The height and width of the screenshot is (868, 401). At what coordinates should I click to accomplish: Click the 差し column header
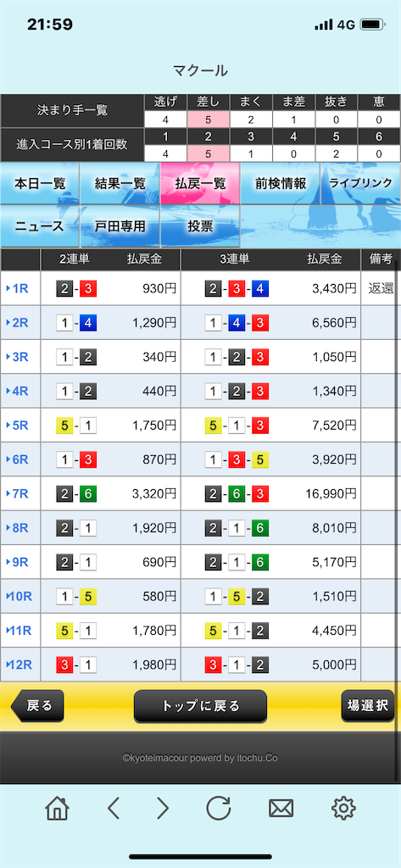point(209,103)
